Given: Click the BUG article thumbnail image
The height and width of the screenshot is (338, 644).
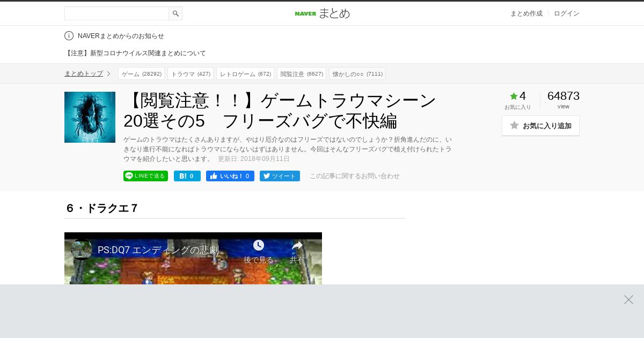Looking at the screenshot, I should pyautogui.click(x=90, y=117).
